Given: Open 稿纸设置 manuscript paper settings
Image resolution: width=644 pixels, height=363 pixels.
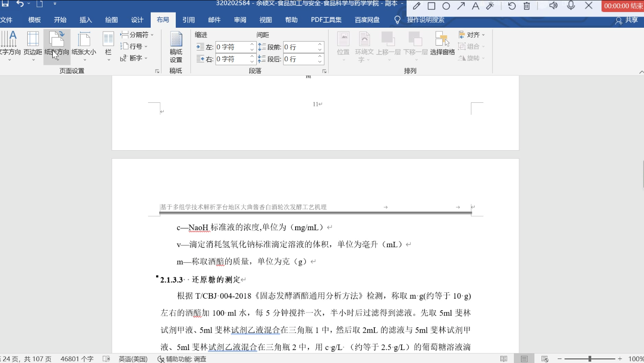Looking at the screenshot, I should click(176, 47).
